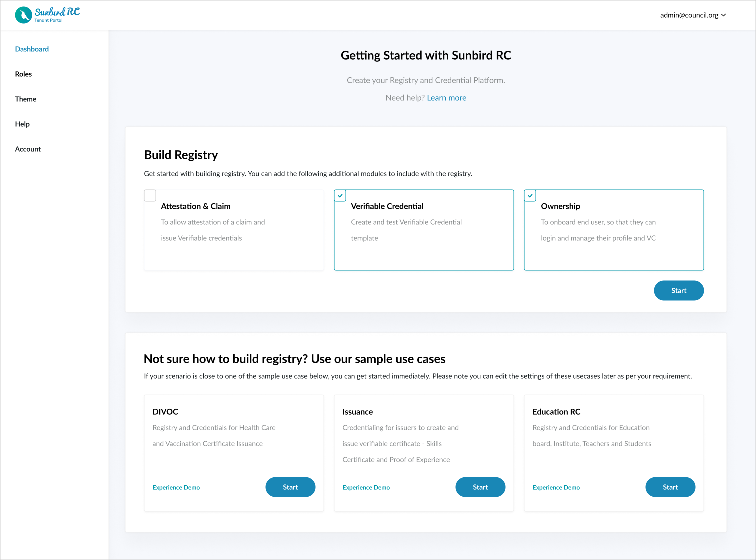Viewport: 756px width, 560px height.
Task: Open Experience Demo for DIVOC
Action: coord(176,487)
